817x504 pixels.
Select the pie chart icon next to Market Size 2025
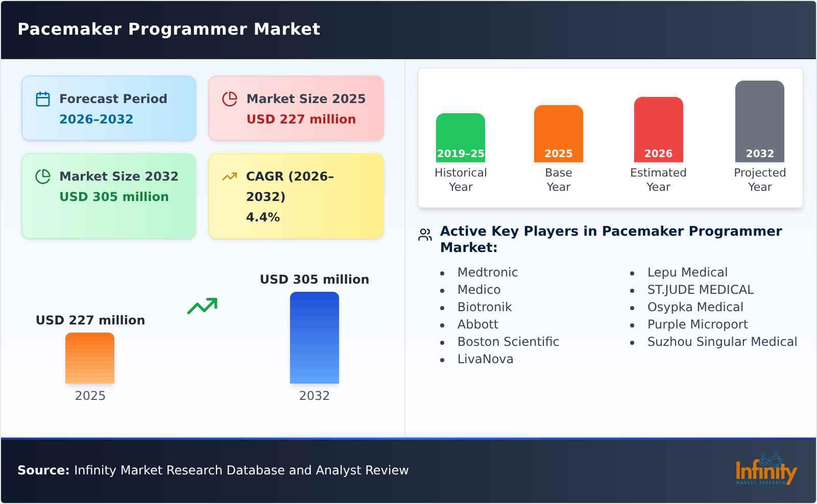coord(230,98)
